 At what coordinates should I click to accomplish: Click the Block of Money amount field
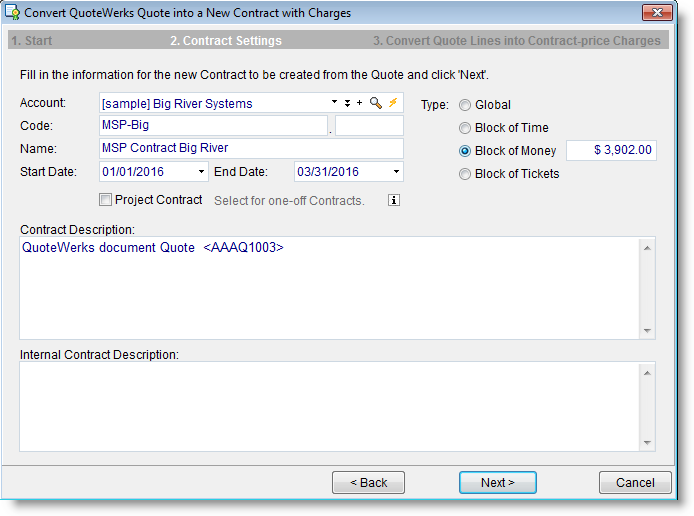pyautogui.click(x=611, y=150)
